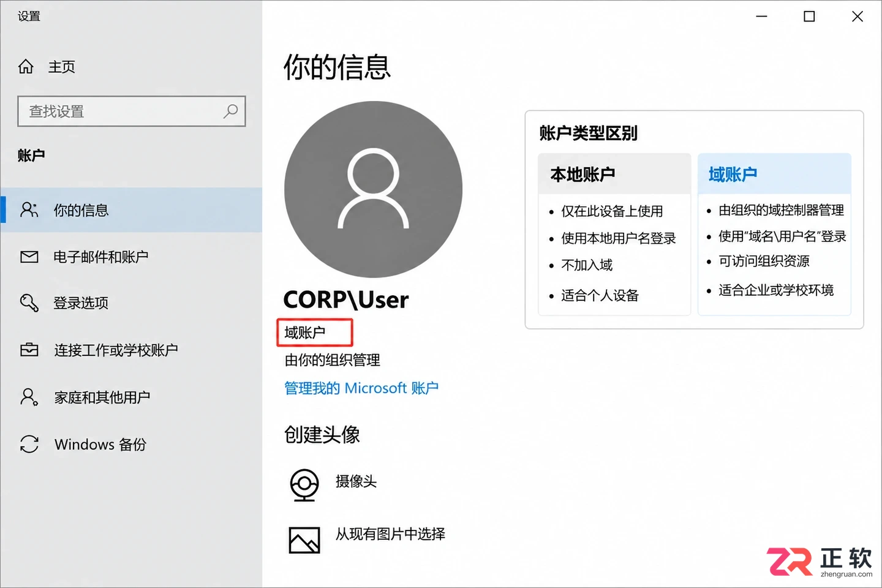
Task: Maximize the Settings window
Action: tap(809, 17)
